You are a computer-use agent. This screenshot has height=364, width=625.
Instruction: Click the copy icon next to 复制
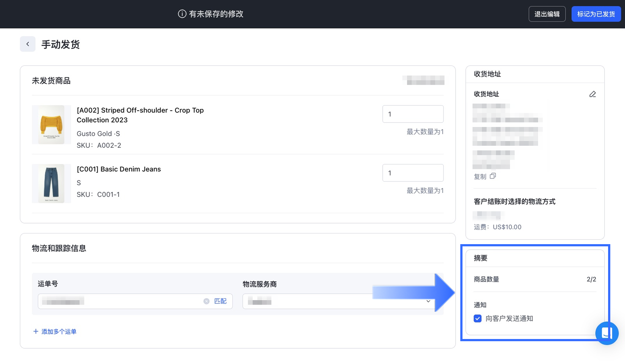pos(493,176)
